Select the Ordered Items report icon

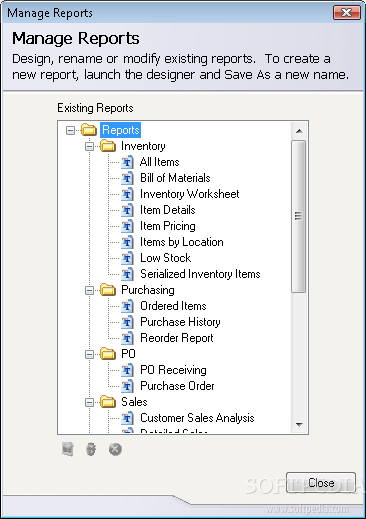[x=127, y=306]
